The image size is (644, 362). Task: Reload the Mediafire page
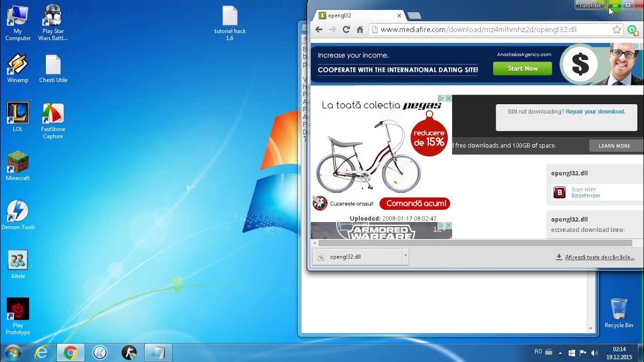346,30
